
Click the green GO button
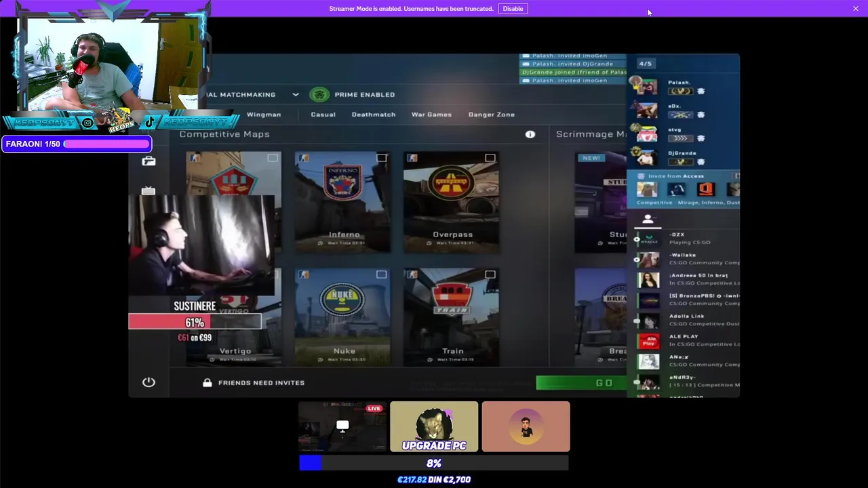pyautogui.click(x=583, y=383)
